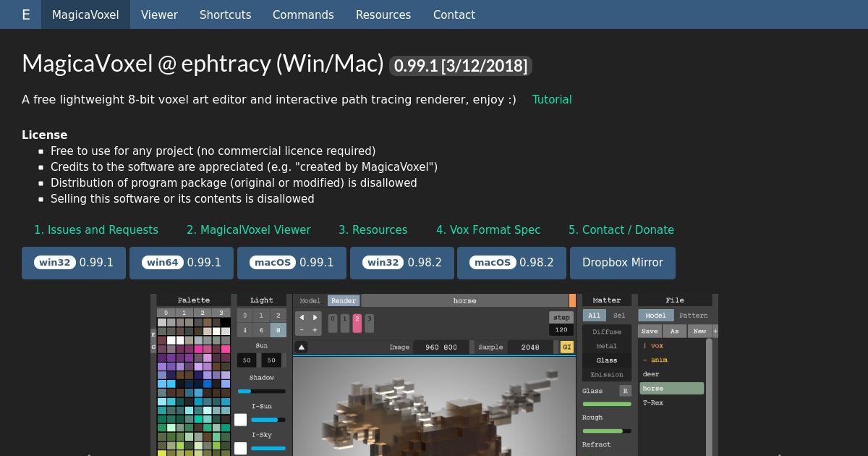Collapse the vox folder in File list
Screen dimensions: 868x456
[653, 346]
